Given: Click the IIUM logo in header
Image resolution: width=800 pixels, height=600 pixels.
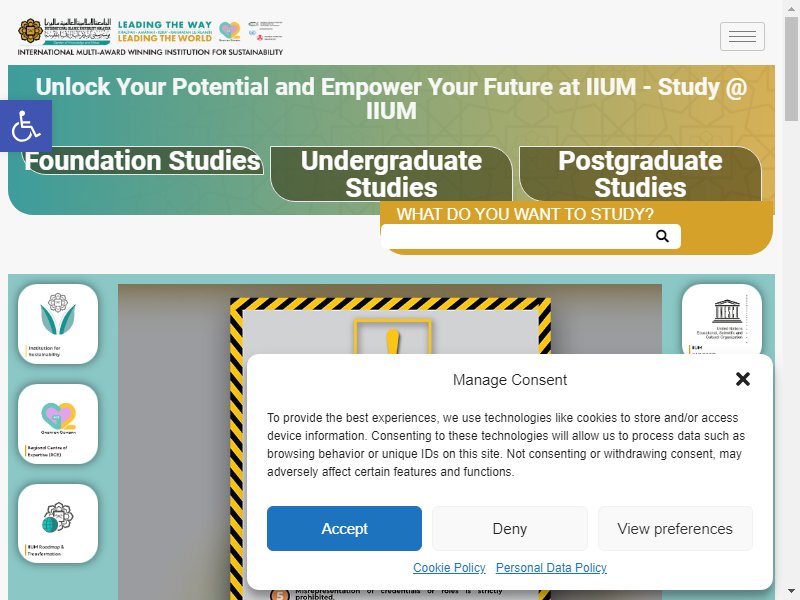Looking at the screenshot, I should [x=64, y=32].
